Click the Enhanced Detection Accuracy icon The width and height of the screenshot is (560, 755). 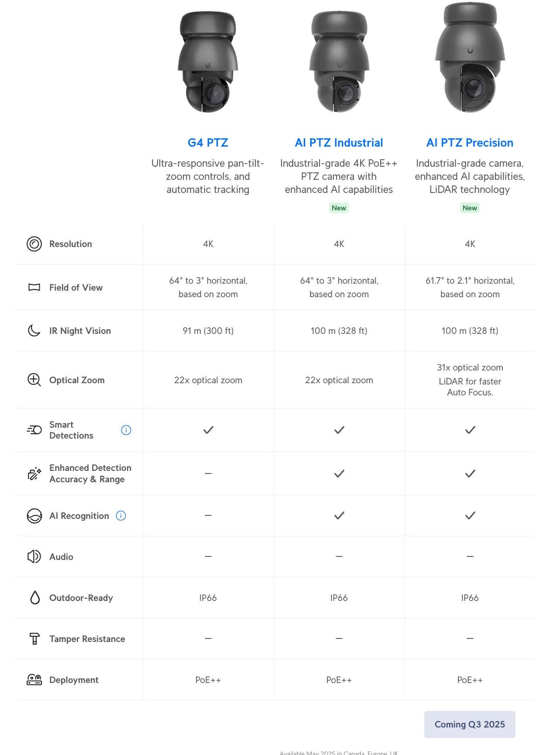click(x=34, y=474)
